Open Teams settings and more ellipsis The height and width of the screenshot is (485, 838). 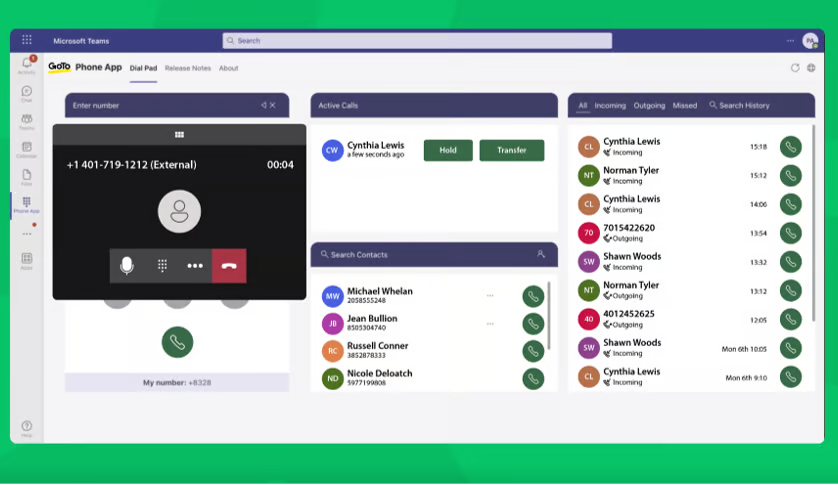790,41
